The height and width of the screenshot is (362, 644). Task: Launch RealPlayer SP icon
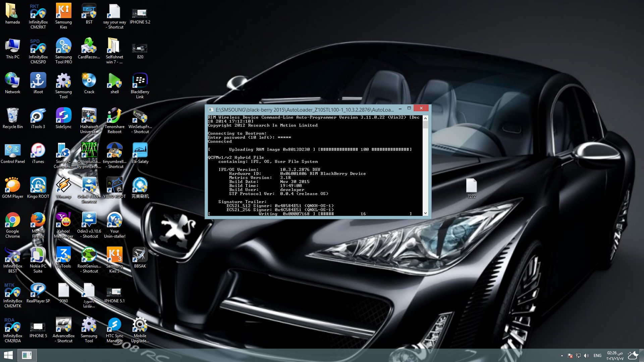[38, 293]
